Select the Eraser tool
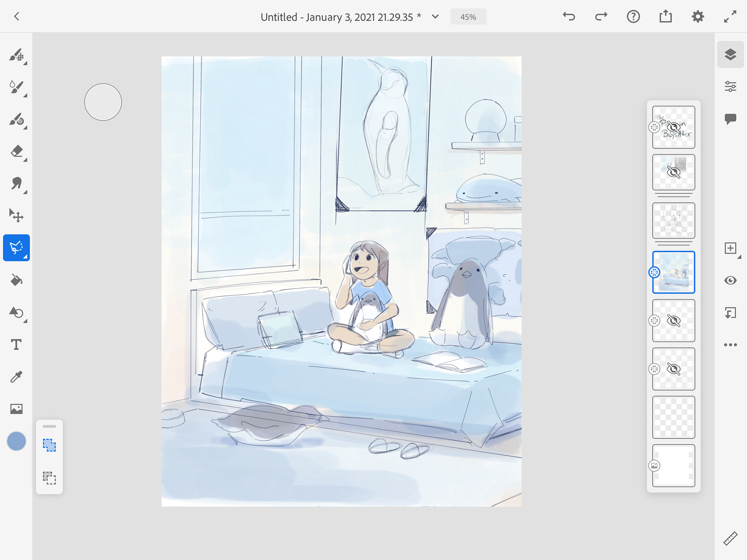 pyautogui.click(x=16, y=151)
